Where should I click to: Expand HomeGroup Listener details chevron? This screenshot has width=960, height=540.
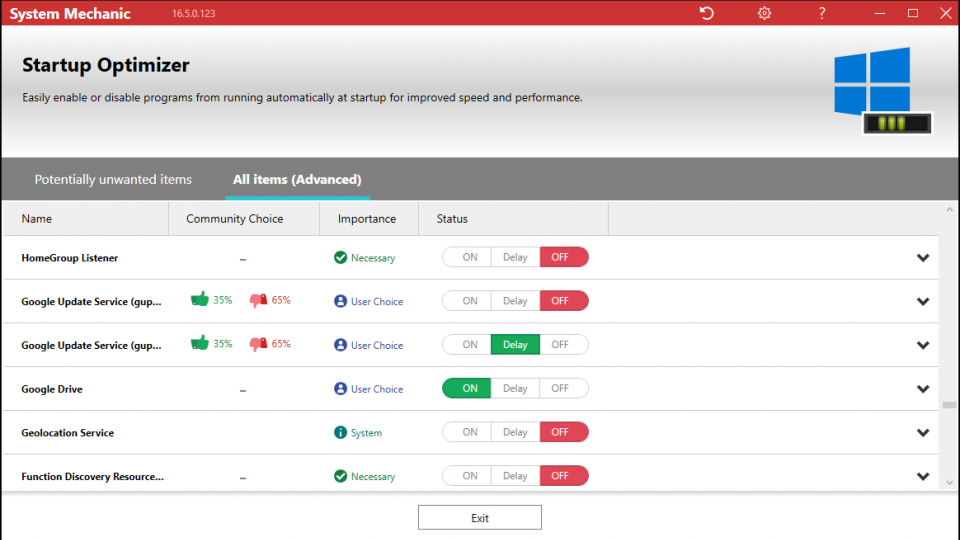click(923, 258)
